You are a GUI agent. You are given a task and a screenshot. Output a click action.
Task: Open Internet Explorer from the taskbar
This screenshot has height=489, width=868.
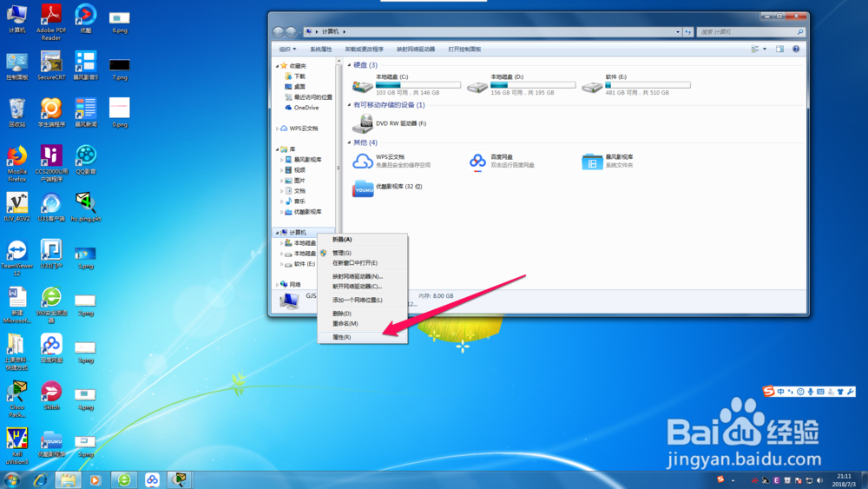40,479
